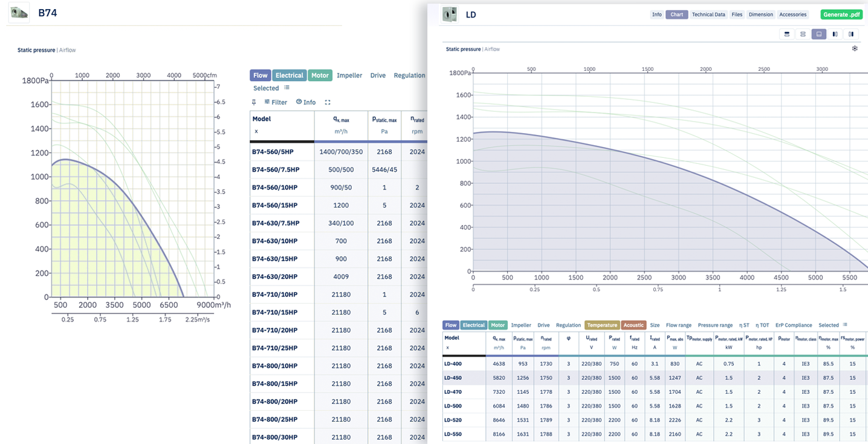
Task: Toggle Acoustic column group in LD table
Action: click(x=633, y=325)
